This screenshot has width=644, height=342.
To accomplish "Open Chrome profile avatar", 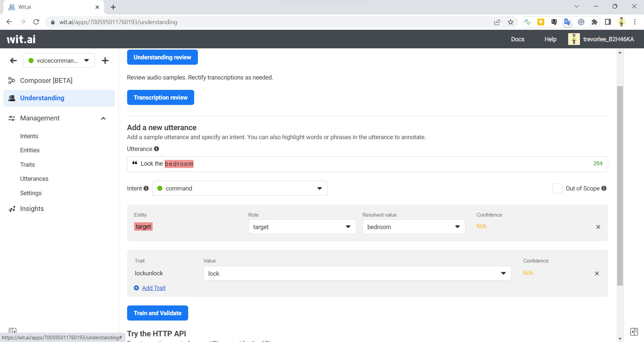I will tap(622, 22).
